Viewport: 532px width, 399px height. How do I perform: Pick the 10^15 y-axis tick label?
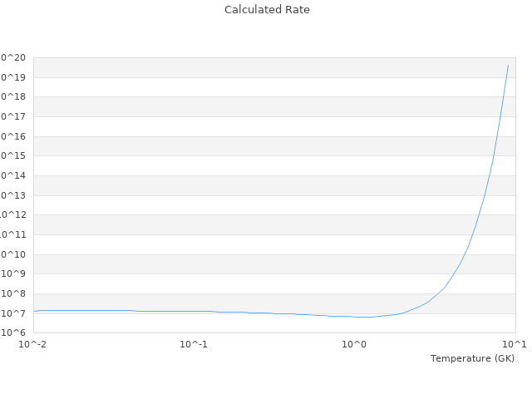[13, 156]
